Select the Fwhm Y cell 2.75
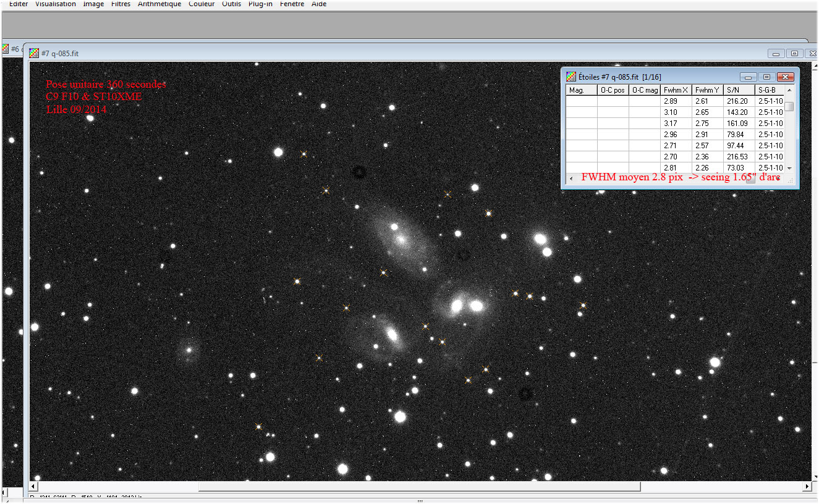Image resolution: width=819 pixels, height=504 pixels. coord(708,124)
